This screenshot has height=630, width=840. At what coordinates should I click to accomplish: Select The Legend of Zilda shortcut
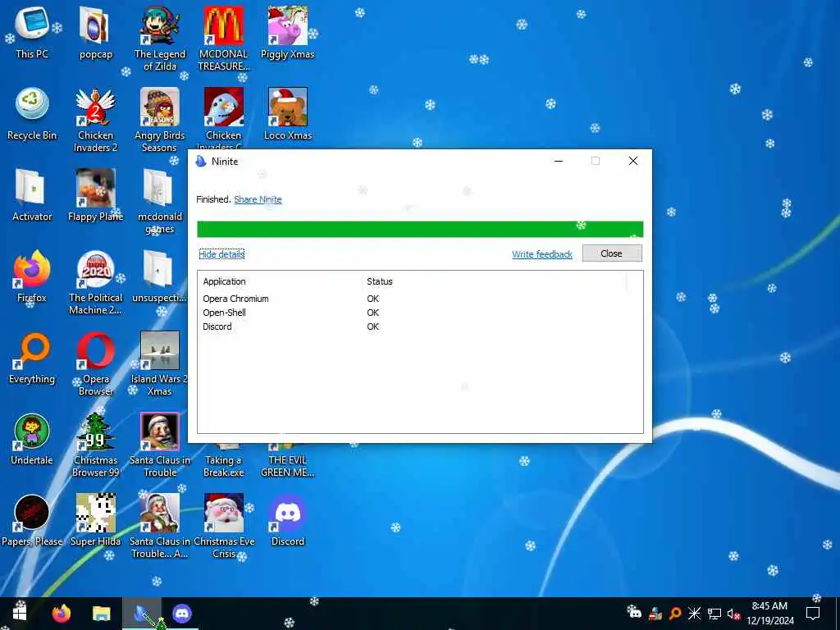(x=160, y=39)
